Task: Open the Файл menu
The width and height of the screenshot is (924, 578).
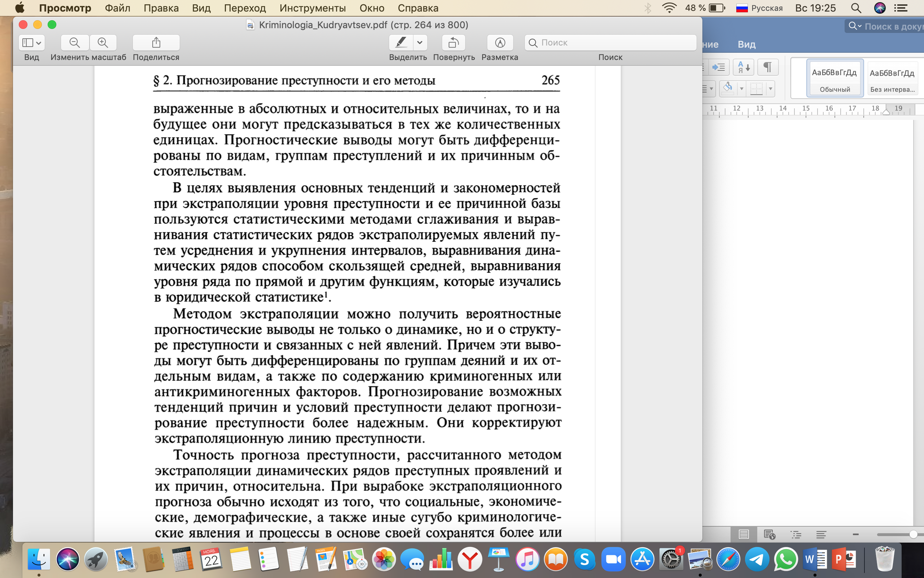Action: (x=117, y=8)
